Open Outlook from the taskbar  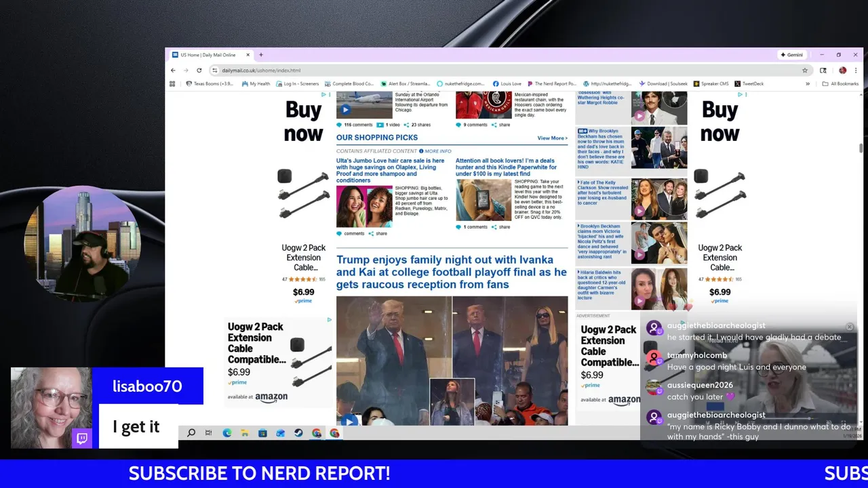tap(280, 433)
